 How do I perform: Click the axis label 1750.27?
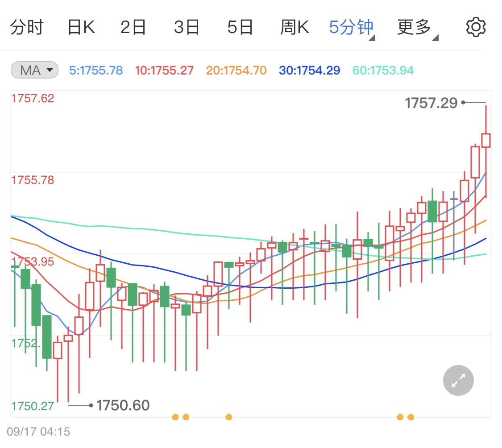33,406
